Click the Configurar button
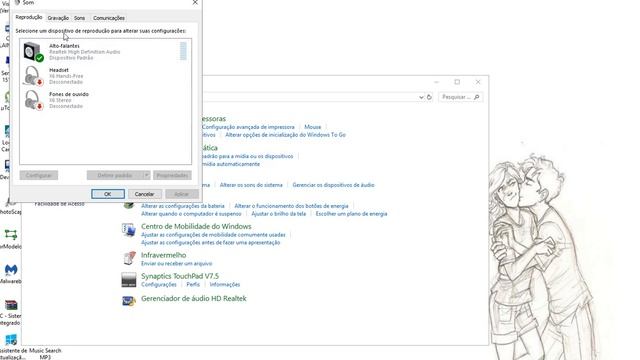 tap(39, 175)
